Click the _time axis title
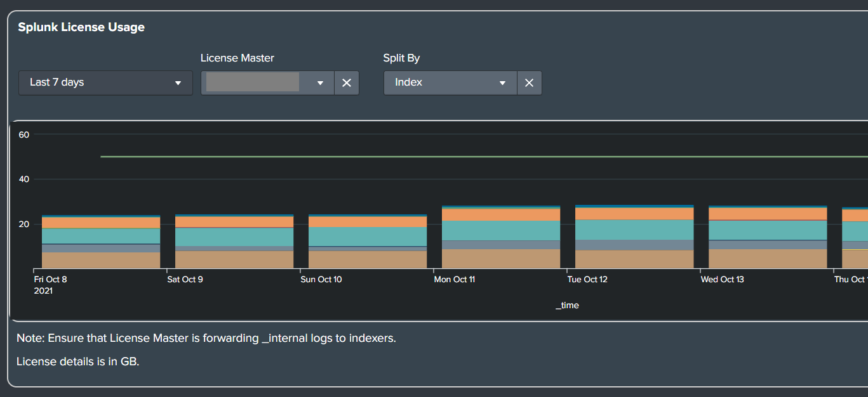 coord(567,305)
